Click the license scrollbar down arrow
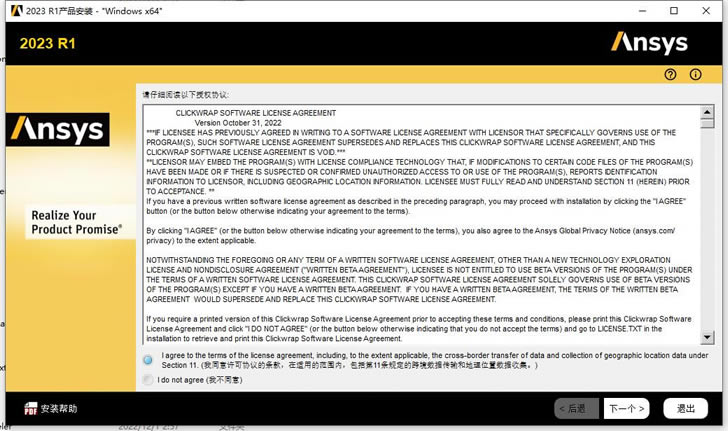The height and width of the screenshot is (431, 728). pos(707,337)
